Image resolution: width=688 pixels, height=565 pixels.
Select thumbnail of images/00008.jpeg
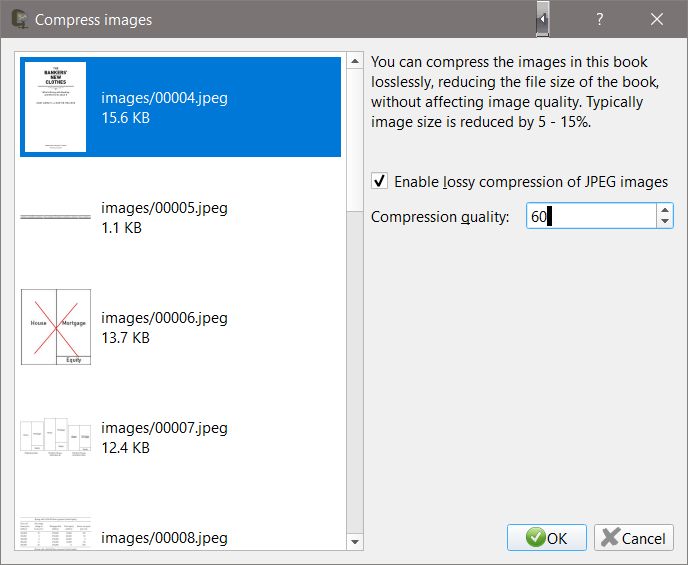click(56, 533)
